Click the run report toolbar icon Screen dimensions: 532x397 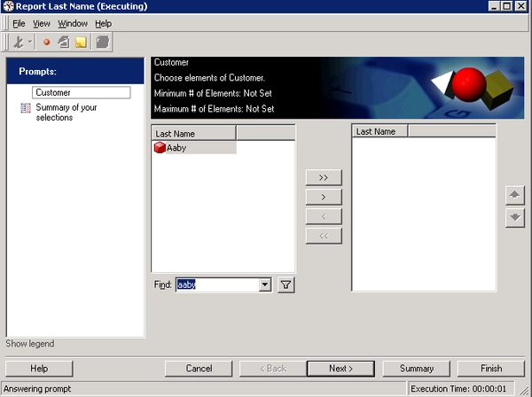19,43
